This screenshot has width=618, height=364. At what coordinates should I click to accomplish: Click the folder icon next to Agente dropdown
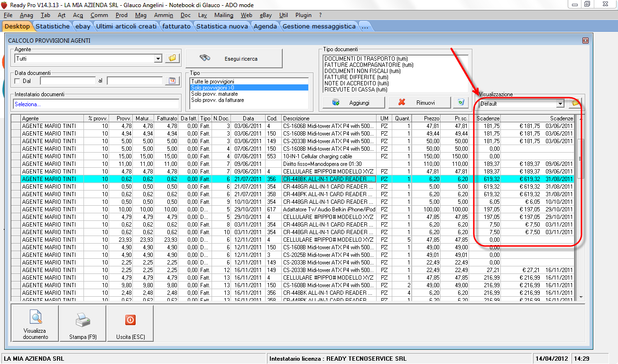click(172, 58)
